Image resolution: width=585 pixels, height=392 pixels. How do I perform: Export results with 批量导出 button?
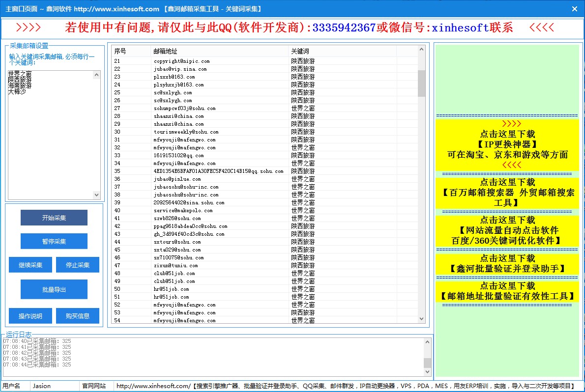[54, 289]
